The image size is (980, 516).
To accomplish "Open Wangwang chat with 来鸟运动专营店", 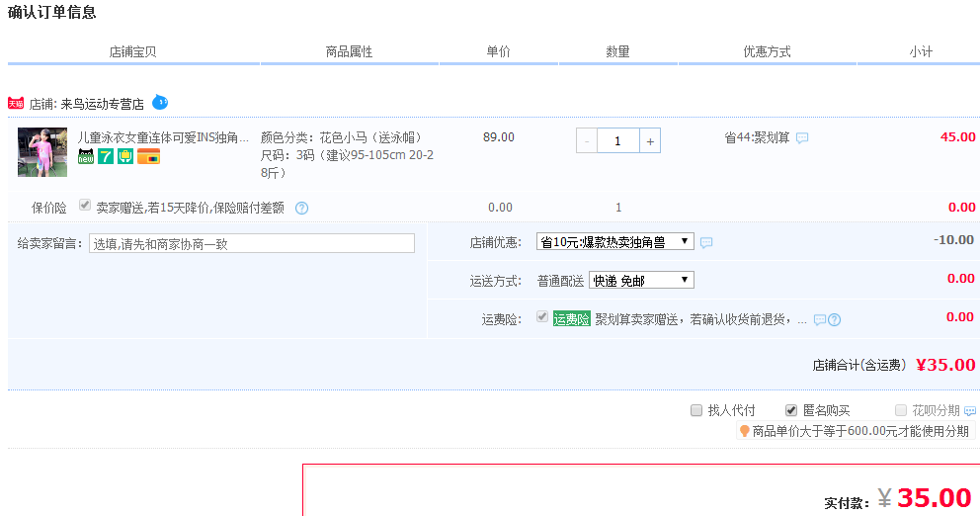I will point(160,102).
